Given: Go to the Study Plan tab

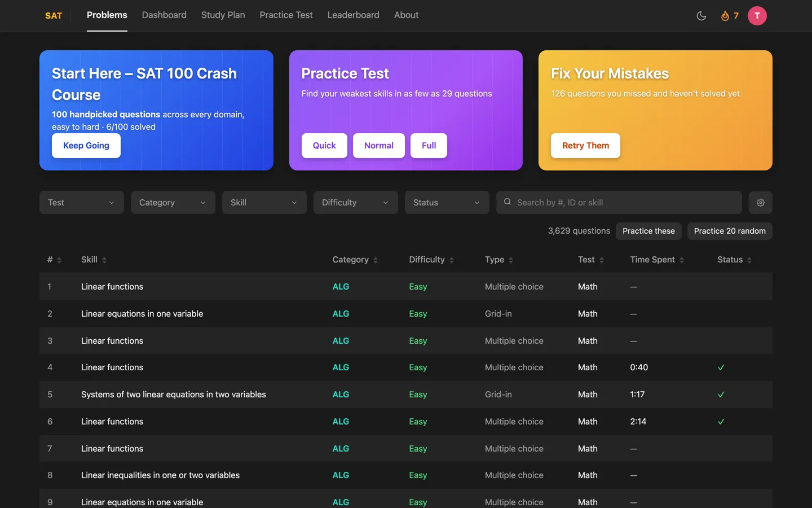Looking at the screenshot, I should [223, 15].
